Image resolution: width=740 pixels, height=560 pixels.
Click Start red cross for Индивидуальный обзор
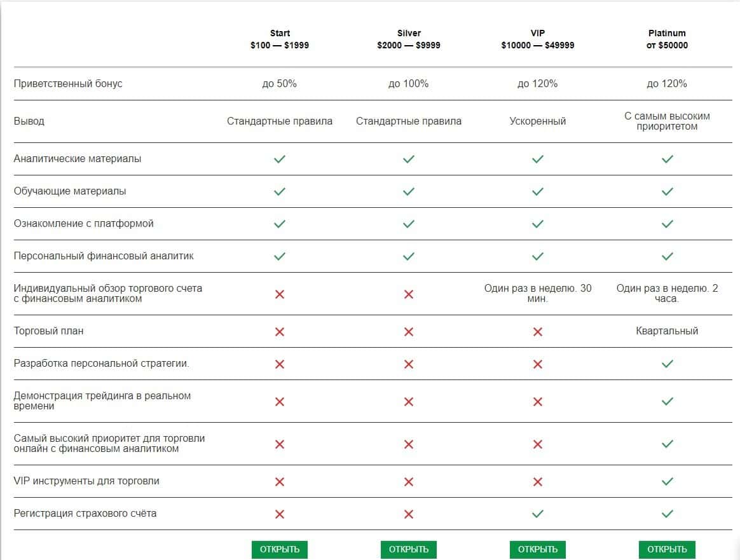279,294
